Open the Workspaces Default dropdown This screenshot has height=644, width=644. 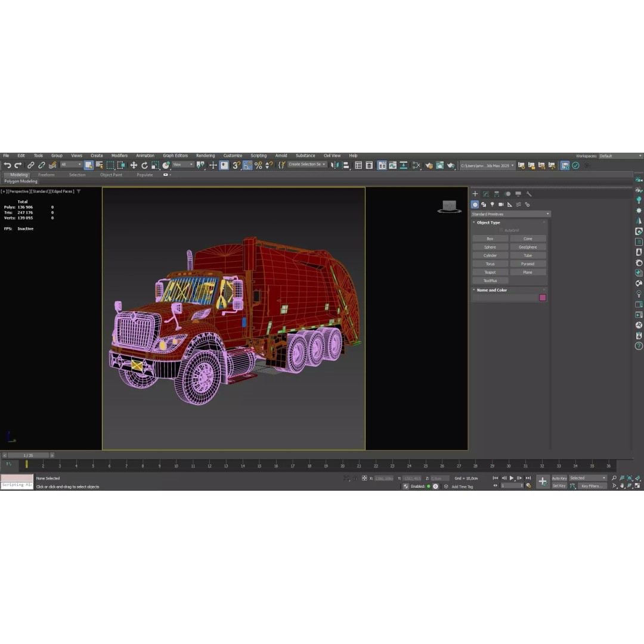(x=620, y=156)
